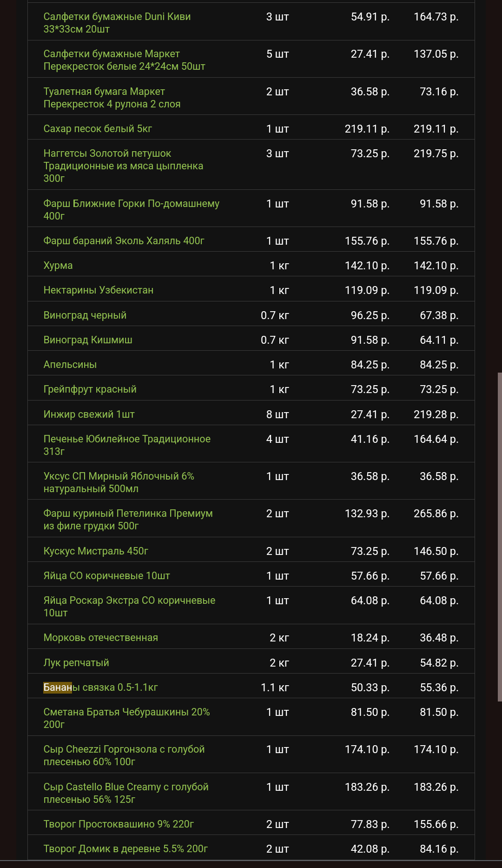This screenshot has height=868, width=502.
Task: Open the Грейпфрут красный item
Action: click(x=90, y=389)
